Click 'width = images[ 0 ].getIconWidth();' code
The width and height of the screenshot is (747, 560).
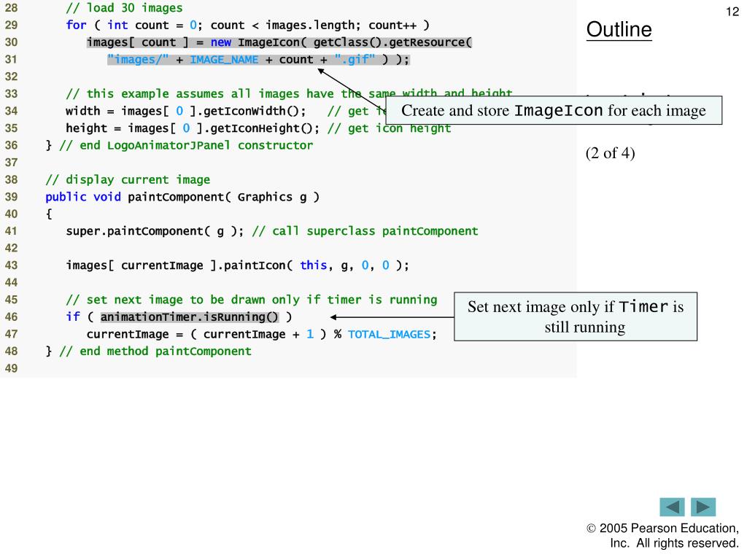pyautogui.click(x=186, y=111)
